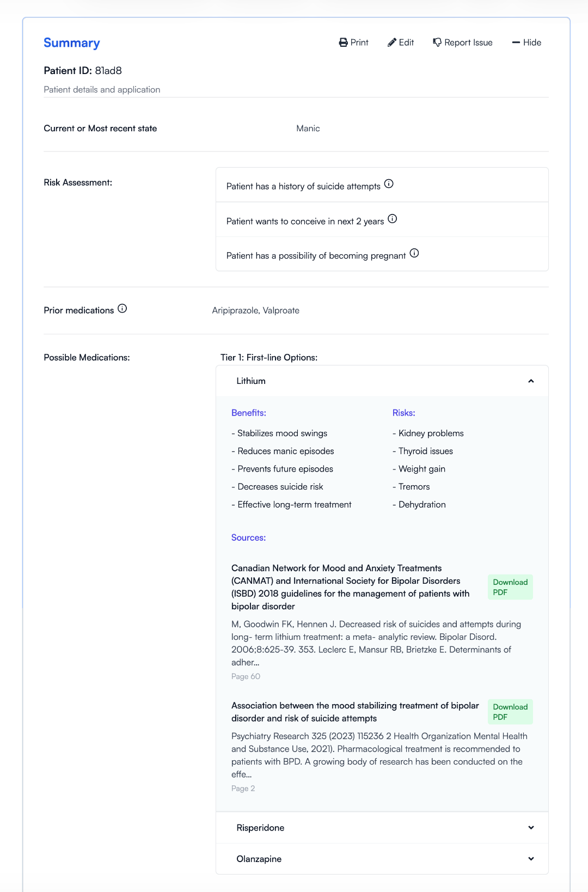Select the Report Issue text button

click(x=463, y=42)
